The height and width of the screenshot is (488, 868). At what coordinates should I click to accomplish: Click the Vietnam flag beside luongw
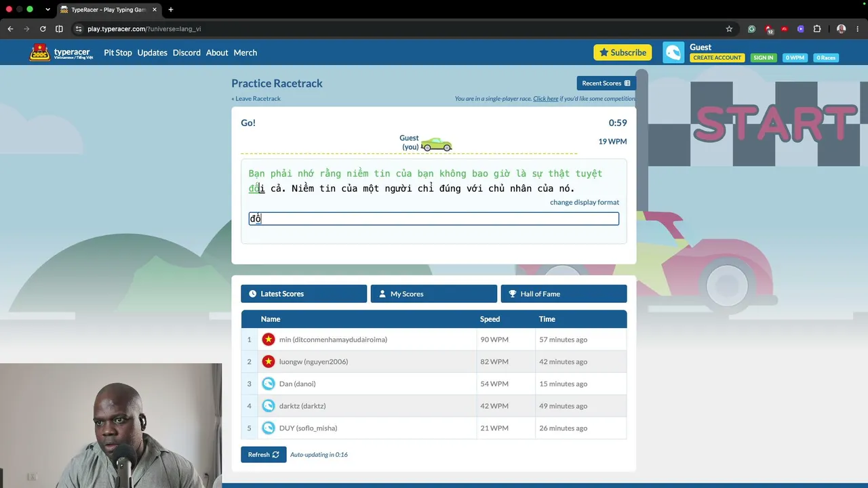click(x=269, y=361)
